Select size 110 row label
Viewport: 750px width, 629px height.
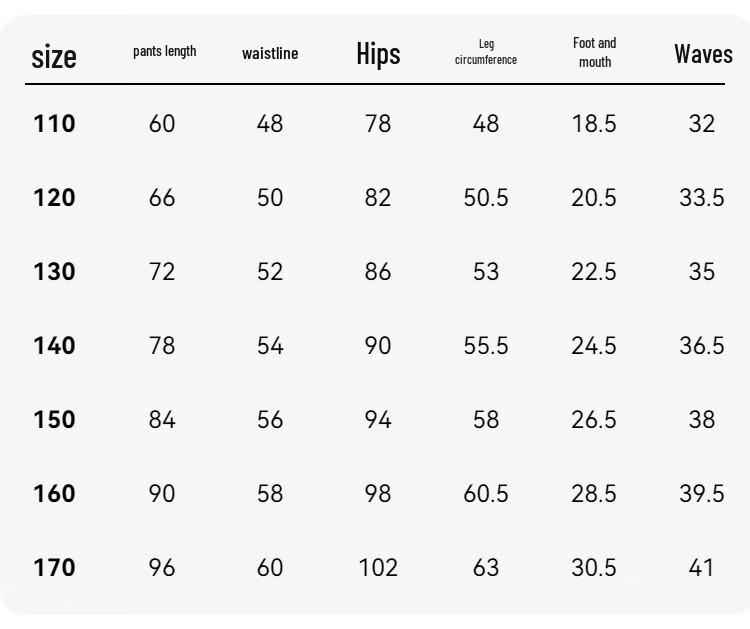tap(54, 123)
